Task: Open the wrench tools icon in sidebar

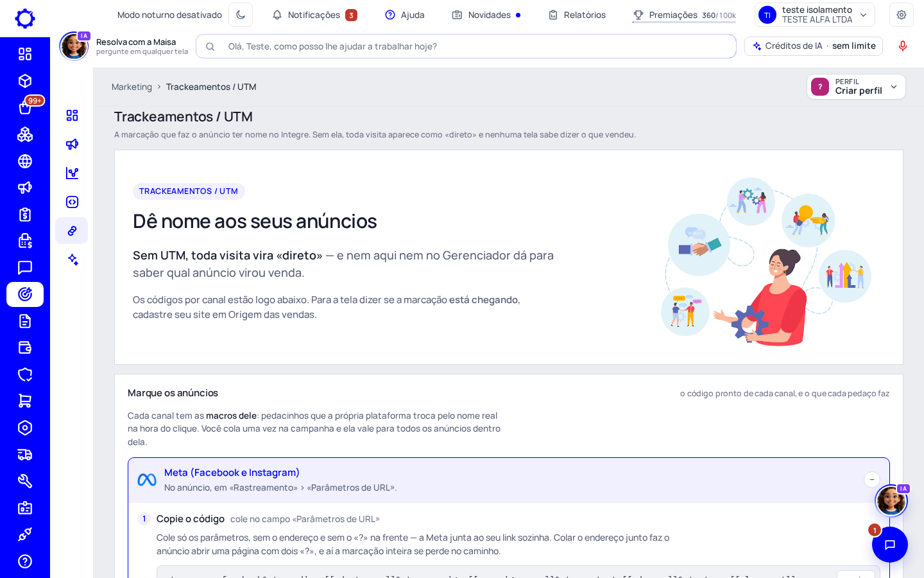Action: (x=25, y=481)
